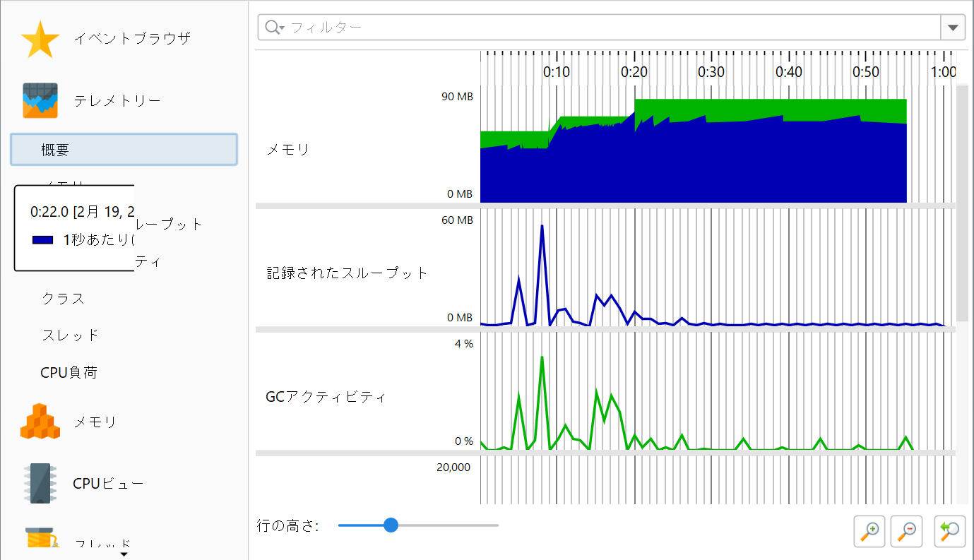The width and height of the screenshot is (974, 560).
Task: Click the tooltip blue legend swatch
Action: coord(43,240)
